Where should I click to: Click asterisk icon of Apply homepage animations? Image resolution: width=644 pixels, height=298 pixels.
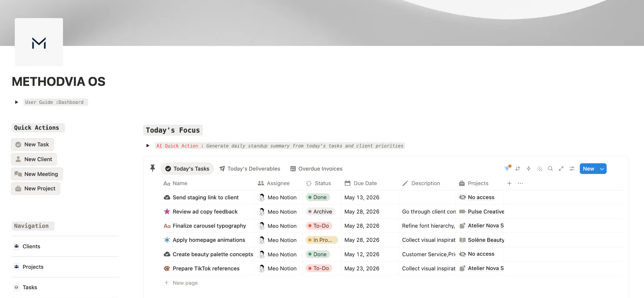pos(167,240)
